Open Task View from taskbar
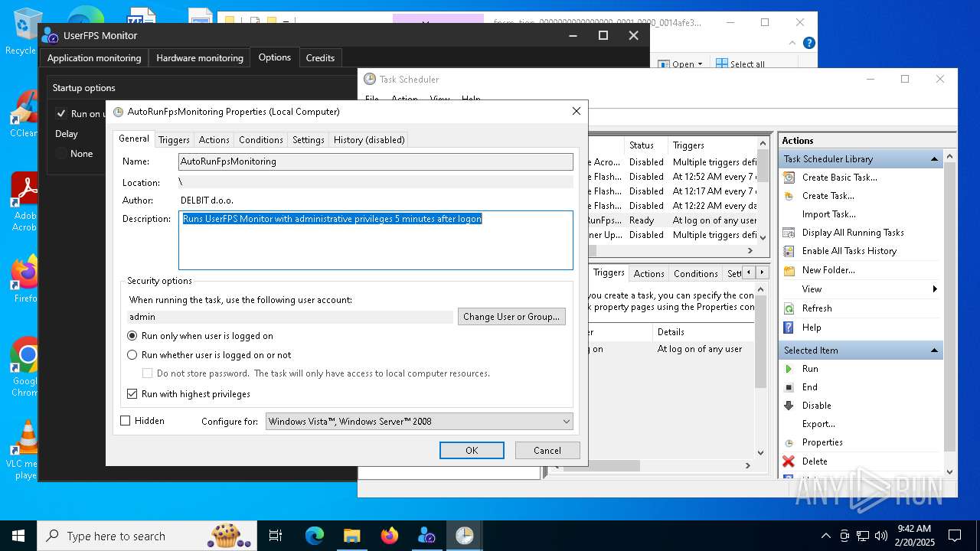The image size is (980, 551). click(276, 536)
